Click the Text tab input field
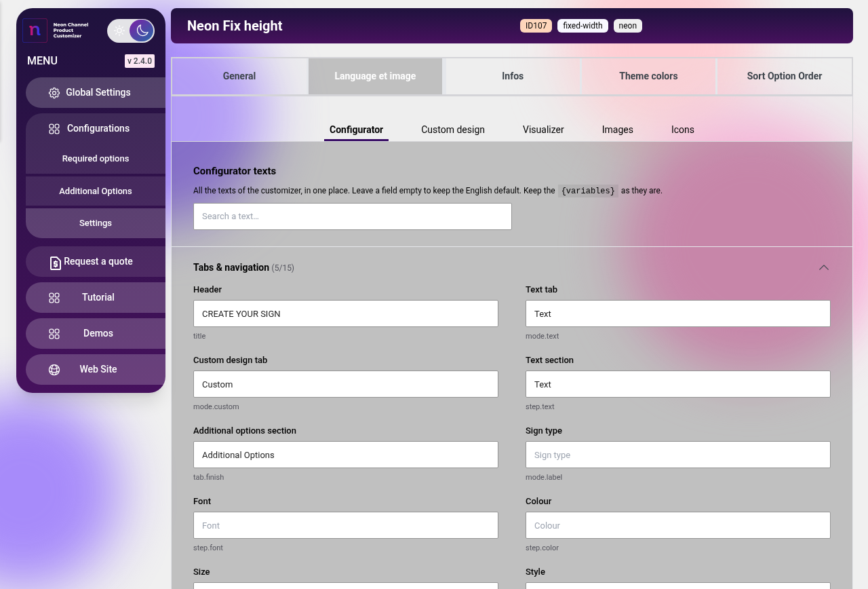Screen dimensions: 868x589 [x=678, y=313]
